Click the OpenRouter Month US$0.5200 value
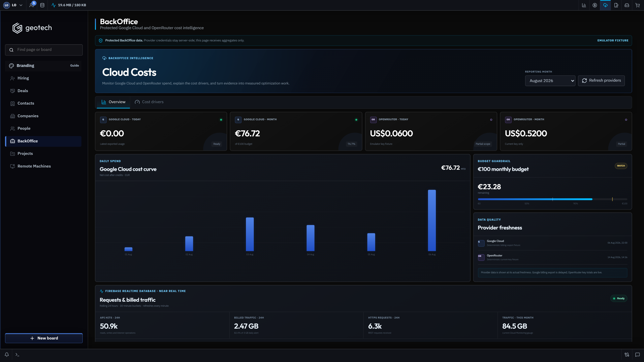Screen dimensions: 644x362 coord(526,133)
